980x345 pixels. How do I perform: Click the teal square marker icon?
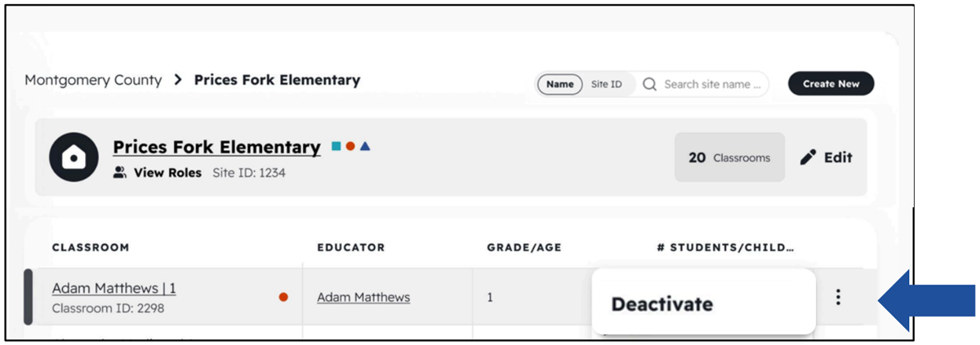pyautogui.click(x=336, y=147)
